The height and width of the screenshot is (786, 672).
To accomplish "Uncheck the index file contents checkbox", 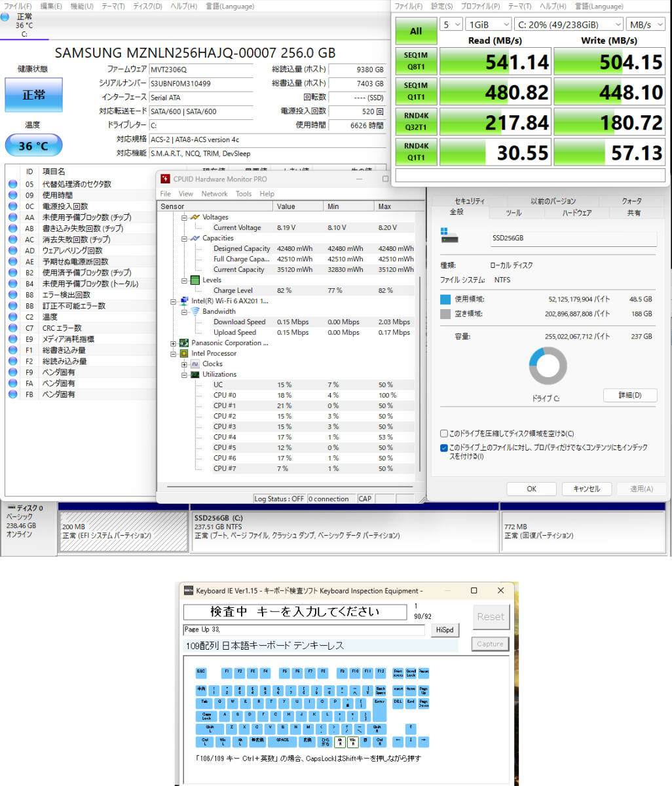I will click(444, 448).
